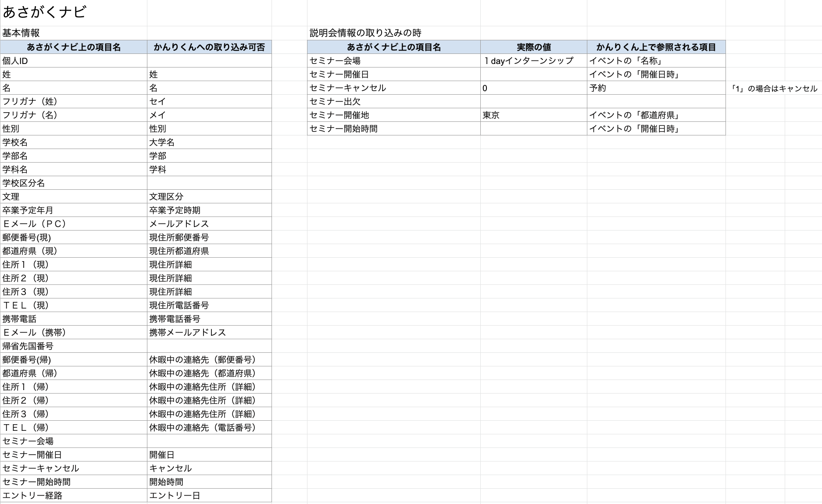
Task: Select the "東京" value cell
Action: coord(491,115)
